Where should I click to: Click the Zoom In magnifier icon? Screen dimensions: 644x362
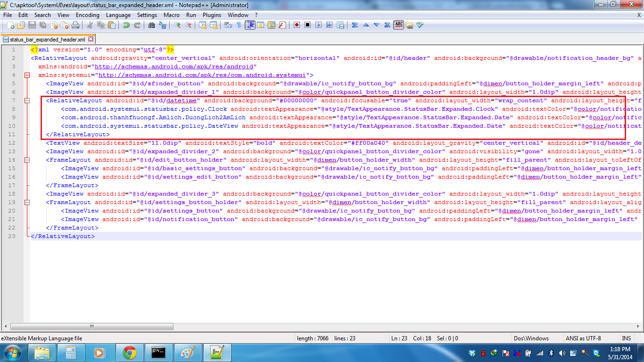[177, 25]
